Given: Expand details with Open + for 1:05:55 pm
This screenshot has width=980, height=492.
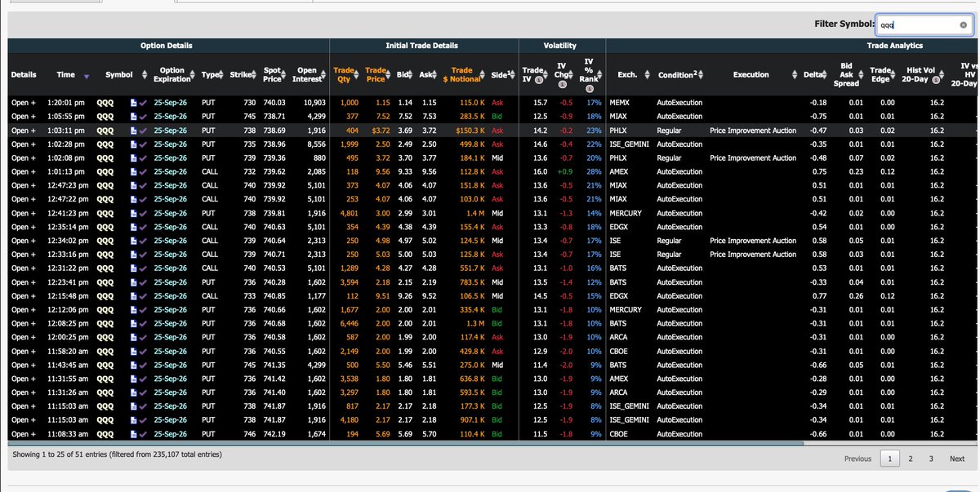Looking at the screenshot, I should tap(23, 117).
